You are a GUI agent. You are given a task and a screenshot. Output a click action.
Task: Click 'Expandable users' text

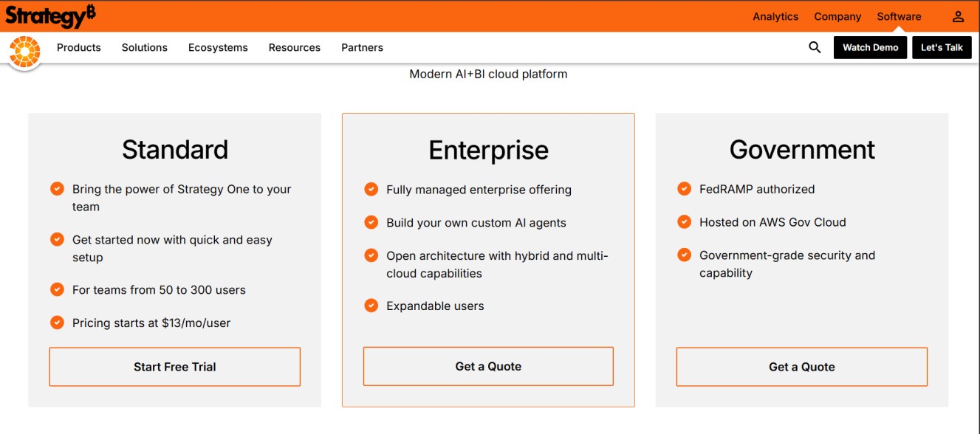(435, 306)
